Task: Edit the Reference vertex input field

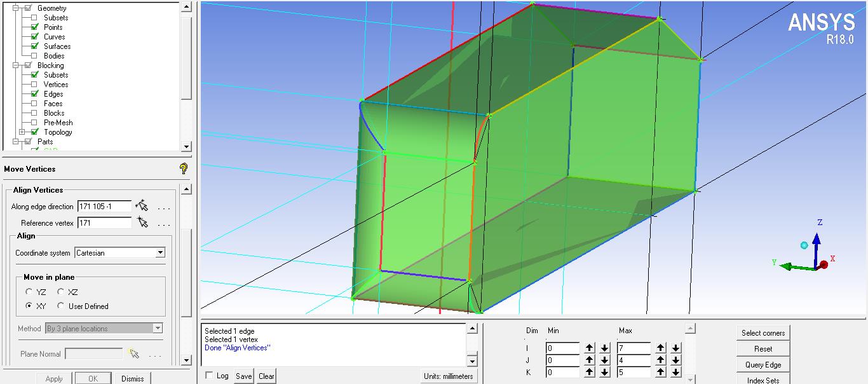Action: click(104, 223)
